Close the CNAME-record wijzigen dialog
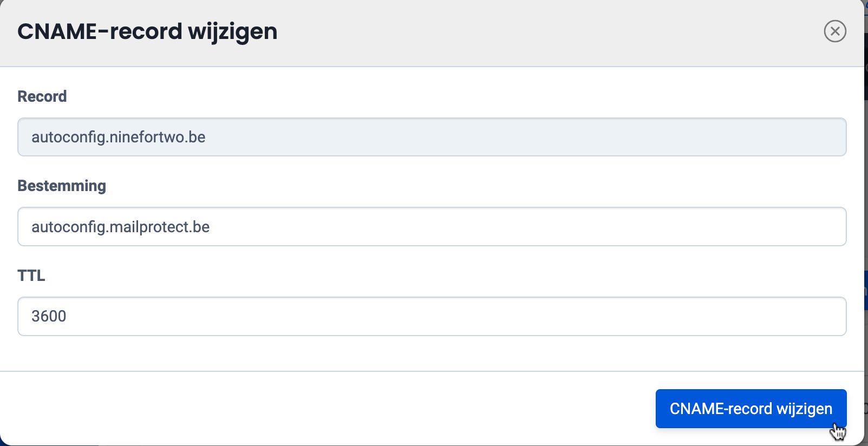The height and width of the screenshot is (446, 868). (835, 31)
